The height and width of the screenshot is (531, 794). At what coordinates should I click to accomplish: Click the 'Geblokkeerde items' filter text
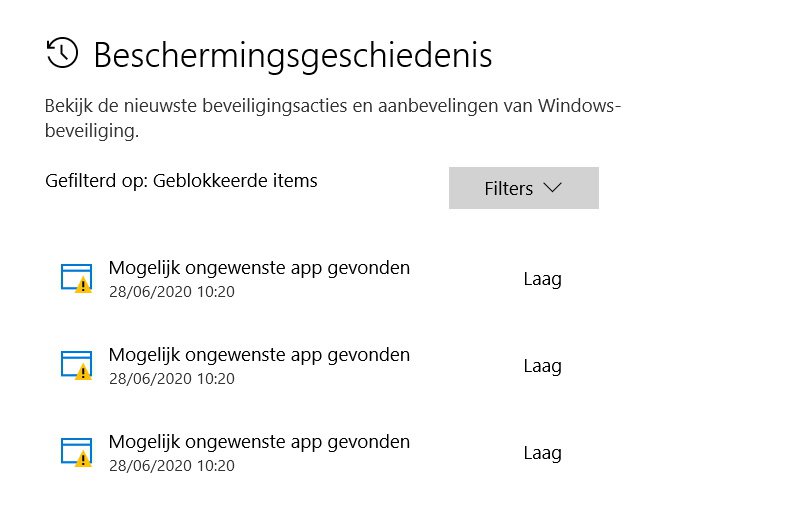[235, 181]
